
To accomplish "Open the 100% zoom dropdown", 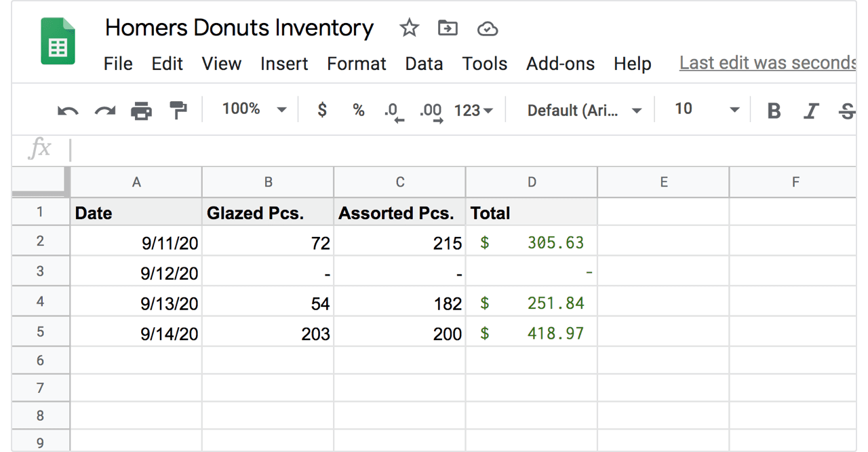I will click(x=254, y=109).
